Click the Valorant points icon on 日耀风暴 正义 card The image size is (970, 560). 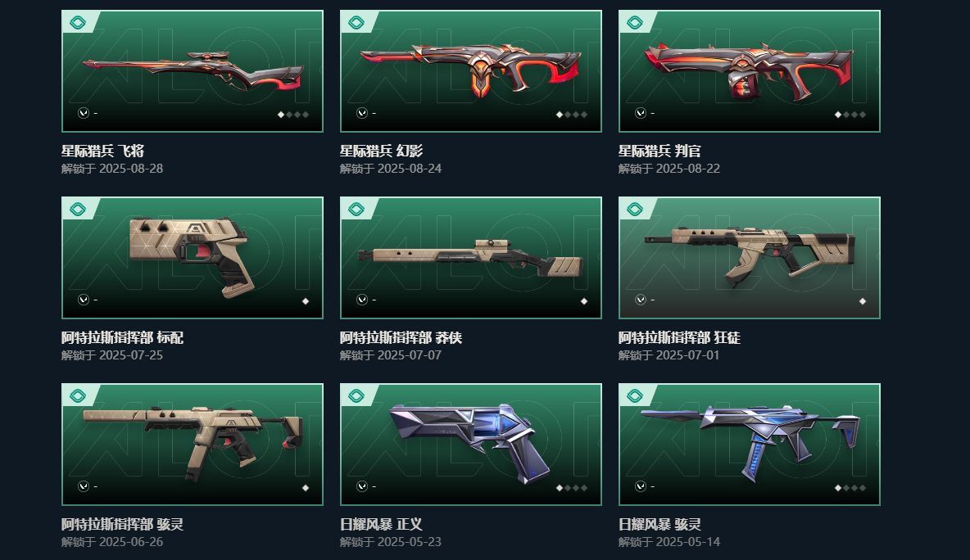[x=362, y=486]
